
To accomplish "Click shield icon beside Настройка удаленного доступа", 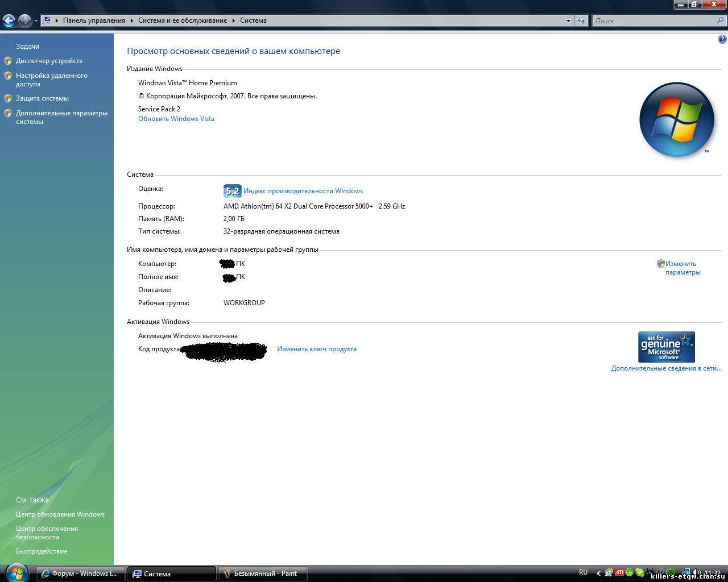I will click(8, 76).
